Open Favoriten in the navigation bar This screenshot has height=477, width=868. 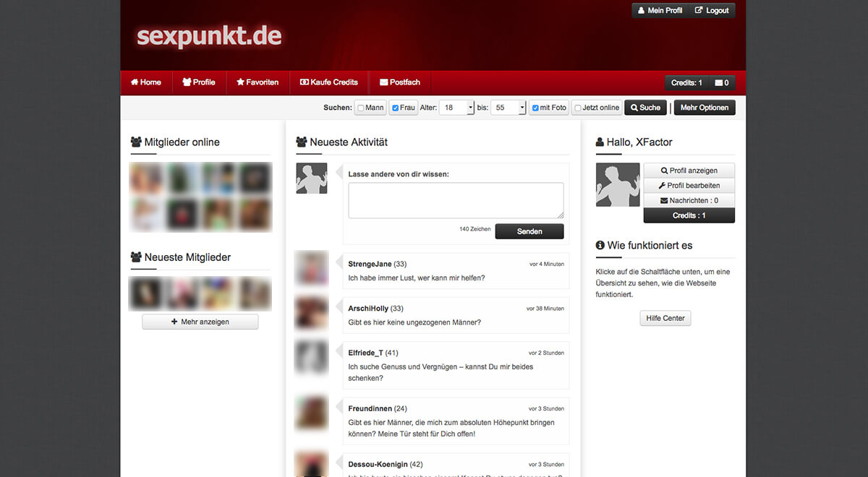point(258,82)
